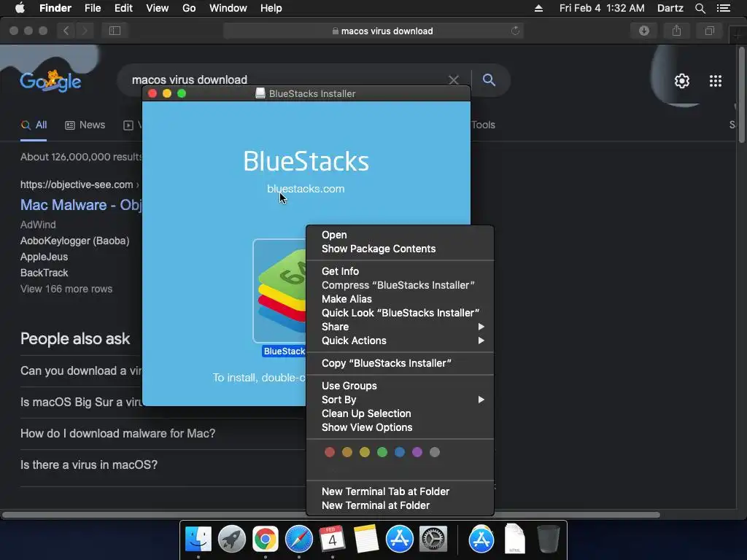
Task: Expand Share submenu in context menu
Action: point(400,327)
